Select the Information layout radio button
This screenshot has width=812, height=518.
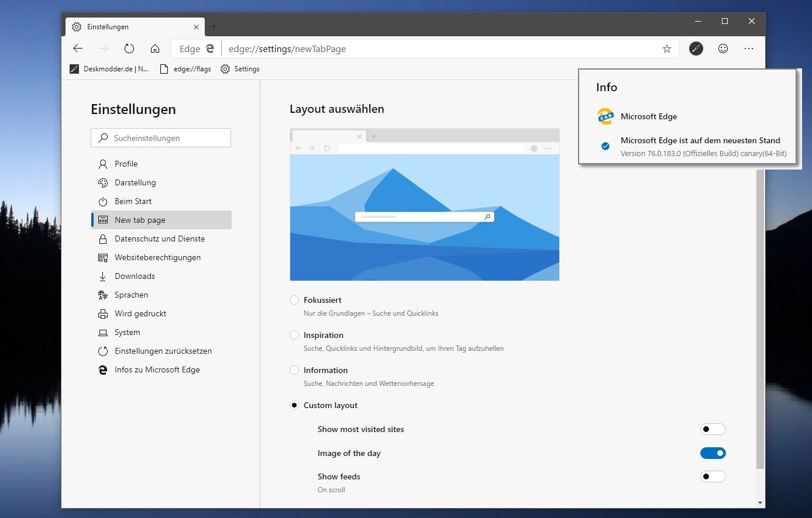coord(294,370)
